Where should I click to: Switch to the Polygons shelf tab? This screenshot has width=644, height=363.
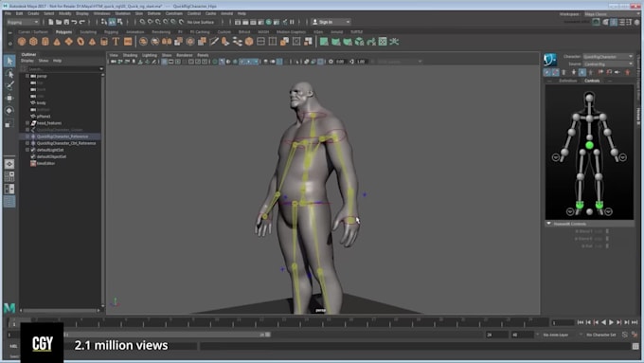coord(63,31)
